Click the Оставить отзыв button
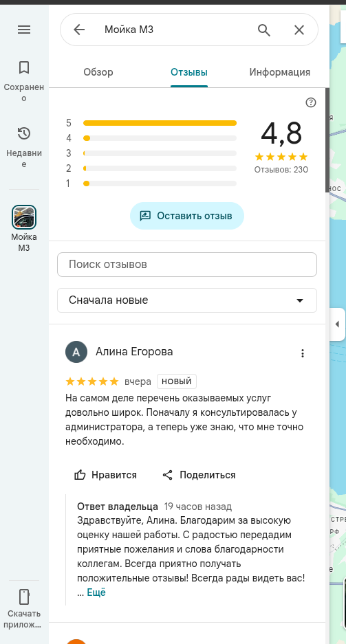This screenshot has height=644, width=346. point(187,216)
